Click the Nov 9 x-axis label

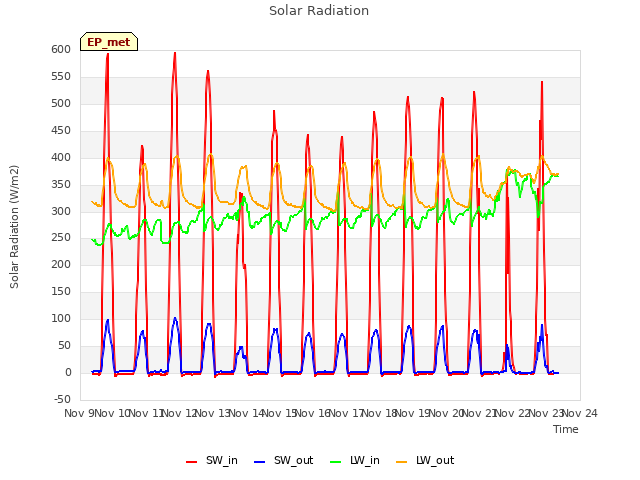[79, 413]
